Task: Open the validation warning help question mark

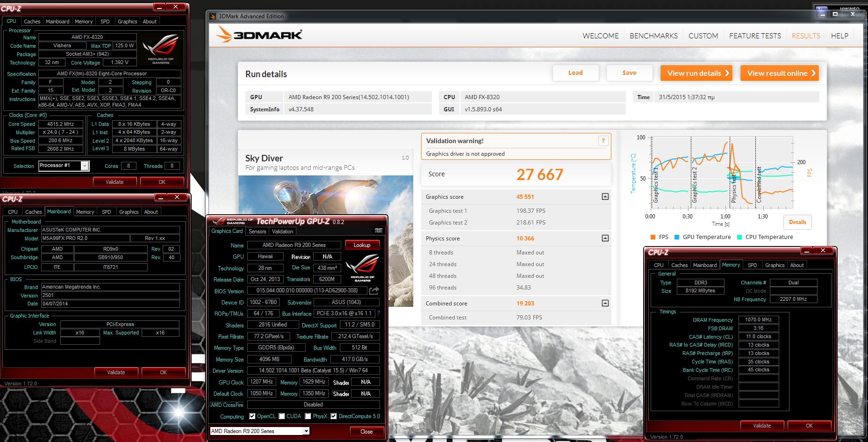Action: click(603, 141)
